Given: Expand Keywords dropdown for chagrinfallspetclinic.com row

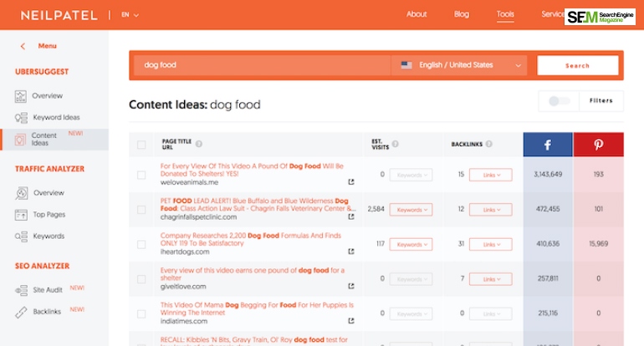Looking at the screenshot, I should coord(411,210).
